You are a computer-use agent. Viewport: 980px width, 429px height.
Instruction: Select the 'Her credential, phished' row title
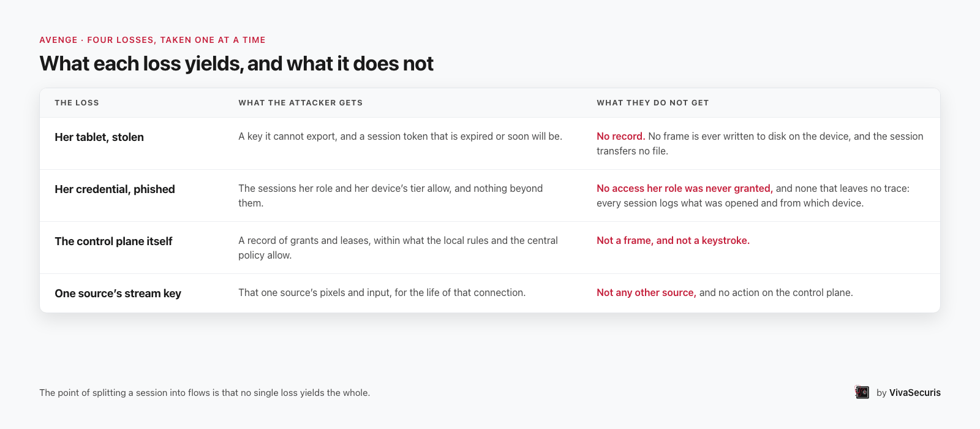click(x=115, y=189)
